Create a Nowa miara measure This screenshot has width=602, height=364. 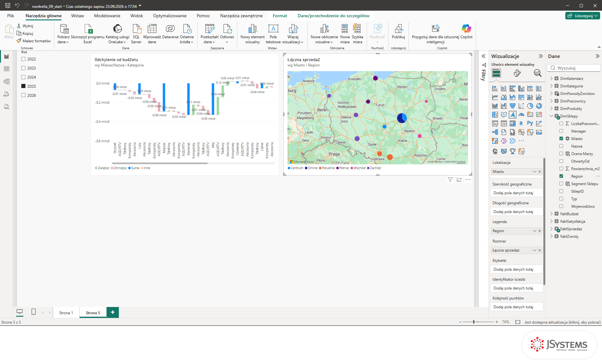point(345,34)
